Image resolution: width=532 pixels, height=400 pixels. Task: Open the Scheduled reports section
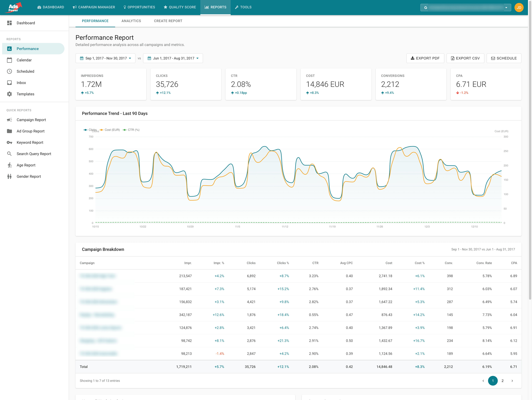pos(25,71)
